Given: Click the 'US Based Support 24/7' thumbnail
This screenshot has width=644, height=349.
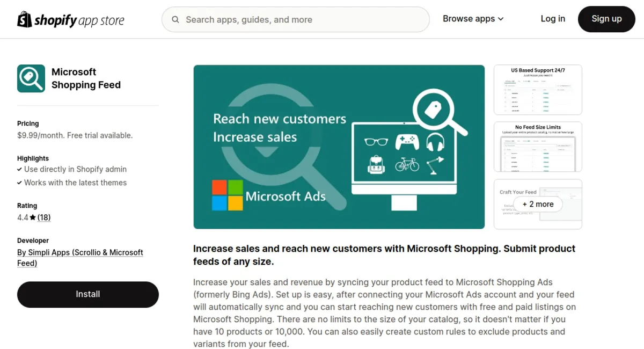Looking at the screenshot, I should pyautogui.click(x=537, y=90).
